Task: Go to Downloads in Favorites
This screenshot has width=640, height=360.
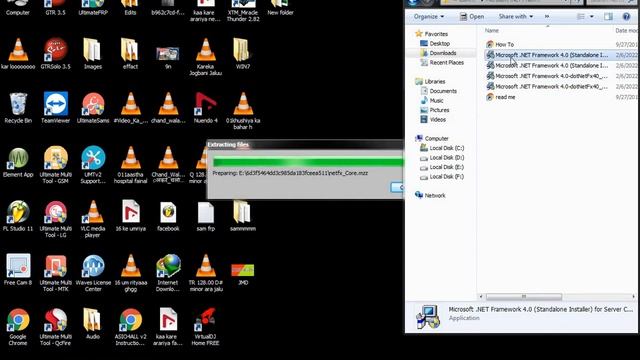Action: 438,53
